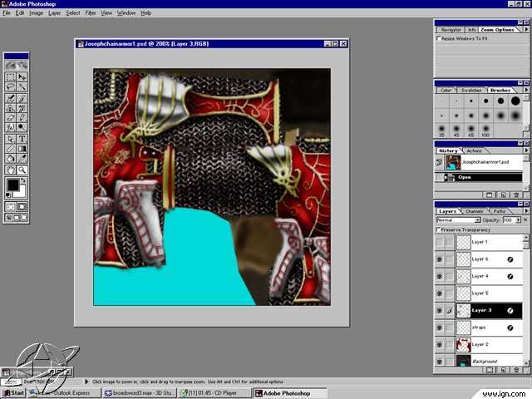
Task: Show Layer 1 visibility box
Action: (x=440, y=242)
